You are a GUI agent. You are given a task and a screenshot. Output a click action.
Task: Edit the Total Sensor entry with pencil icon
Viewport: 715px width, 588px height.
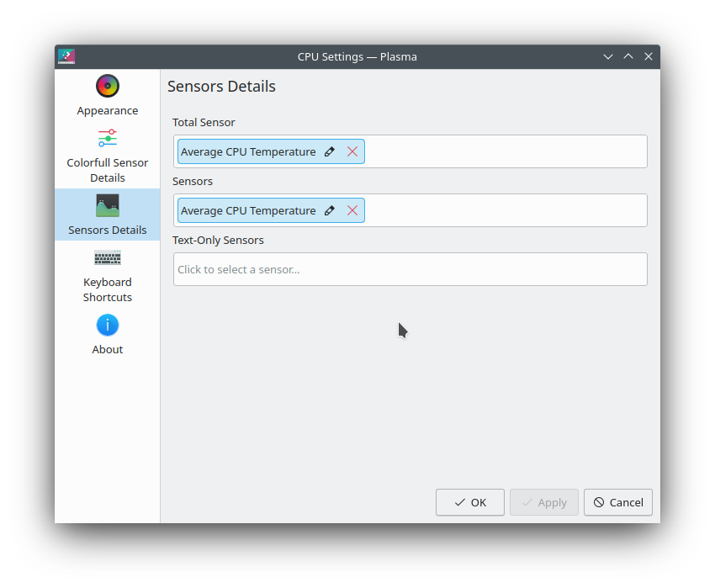click(330, 152)
